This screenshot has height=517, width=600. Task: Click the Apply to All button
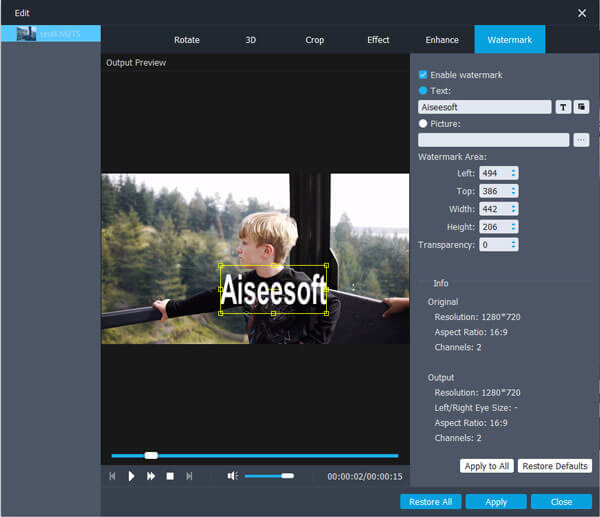pos(486,466)
